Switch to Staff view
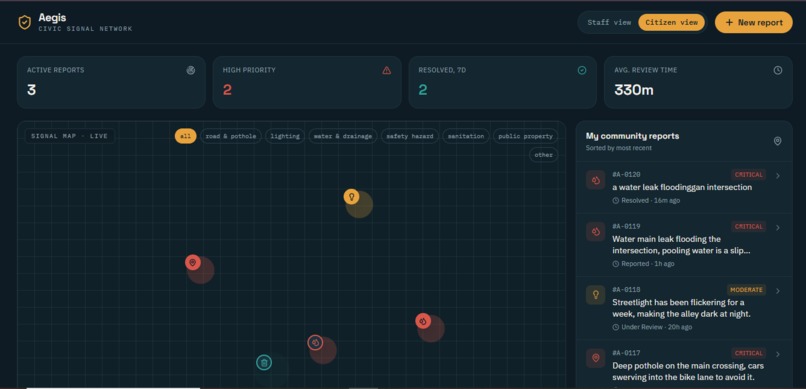The image size is (806, 389). (609, 23)
